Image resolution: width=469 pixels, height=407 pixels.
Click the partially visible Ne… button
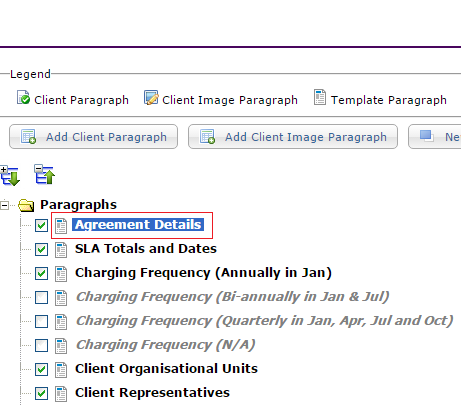click(x=435, y=137)
